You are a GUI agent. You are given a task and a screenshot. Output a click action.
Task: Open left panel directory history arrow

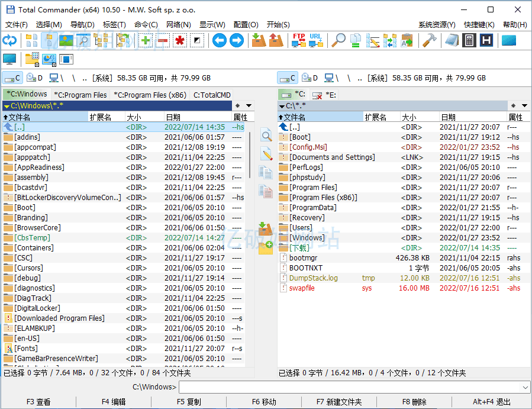click(249, 106)
